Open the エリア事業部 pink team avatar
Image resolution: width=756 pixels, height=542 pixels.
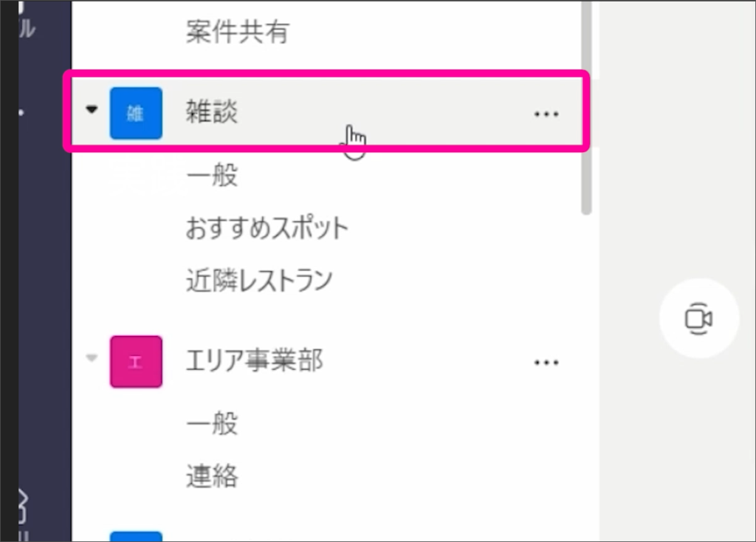click(x=136, y=362)
